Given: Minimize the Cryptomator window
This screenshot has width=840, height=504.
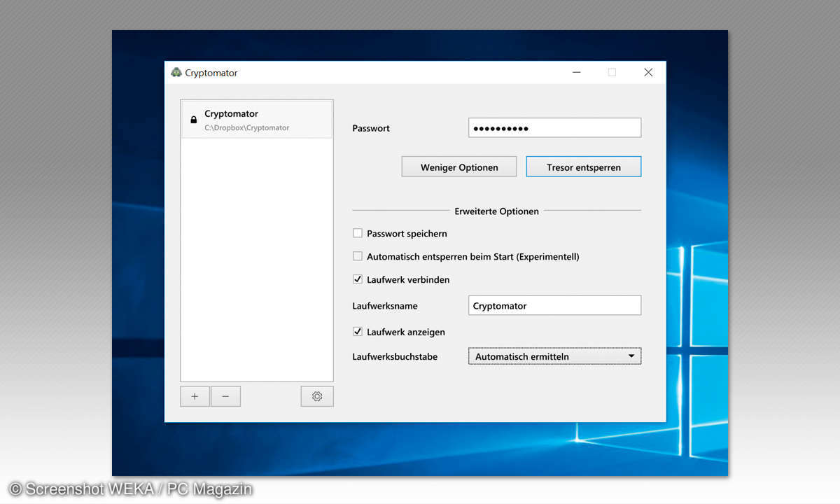Looking at the screenshot, I should [576, 72].
